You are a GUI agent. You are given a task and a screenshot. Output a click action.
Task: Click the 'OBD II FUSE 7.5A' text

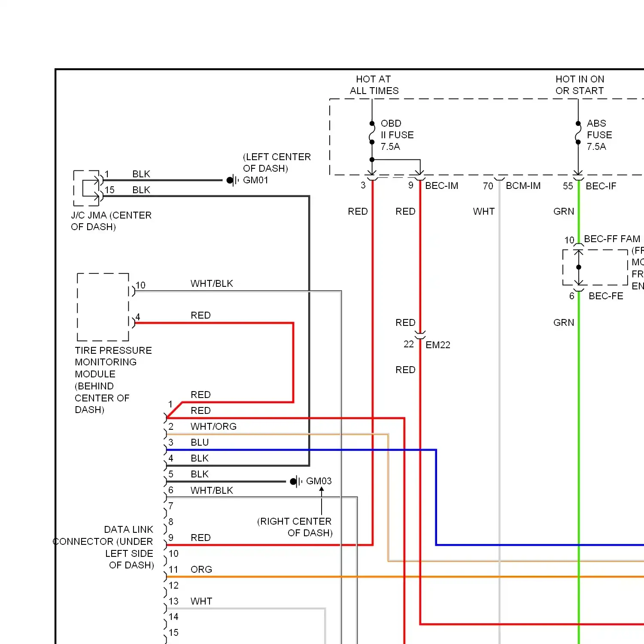coord(397,135)
